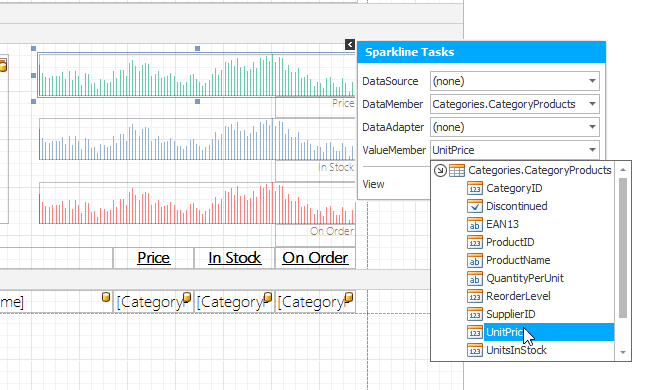This screenshot has width=650, height=390.
Task: Click the database icon on the name cell
Action: (x=106, y=297)
